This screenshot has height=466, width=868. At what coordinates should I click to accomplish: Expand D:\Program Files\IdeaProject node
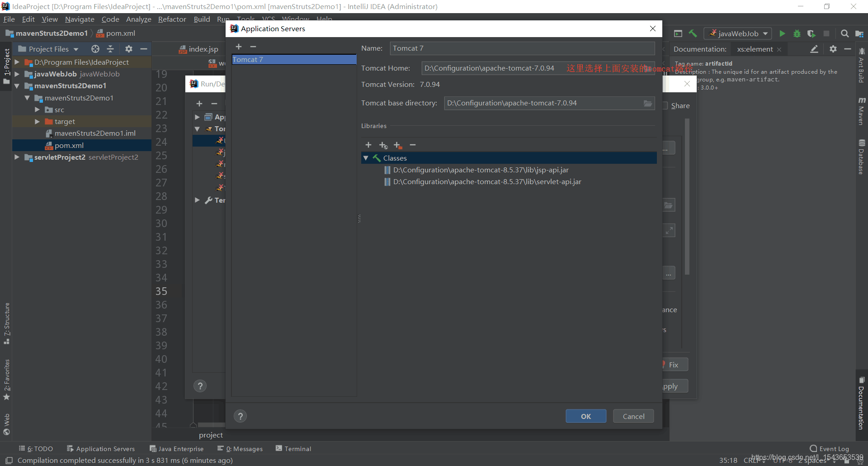tap(17, 62)
